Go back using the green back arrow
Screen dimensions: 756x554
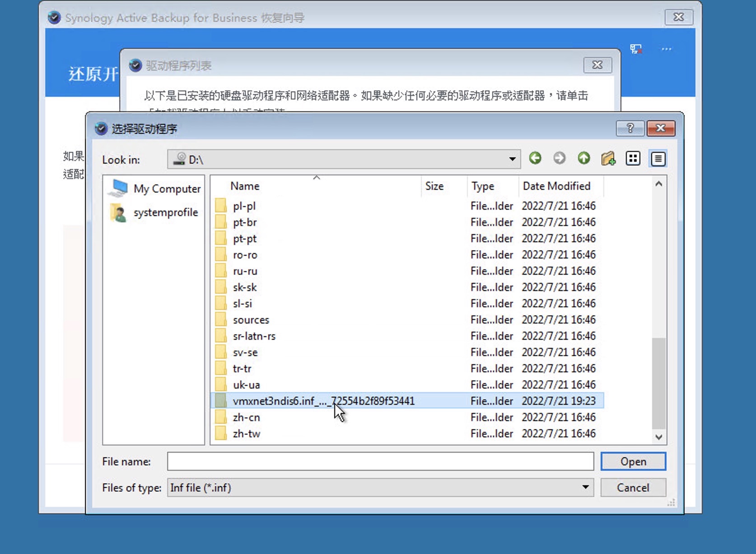pyautogui.click(x=535, y=158)
